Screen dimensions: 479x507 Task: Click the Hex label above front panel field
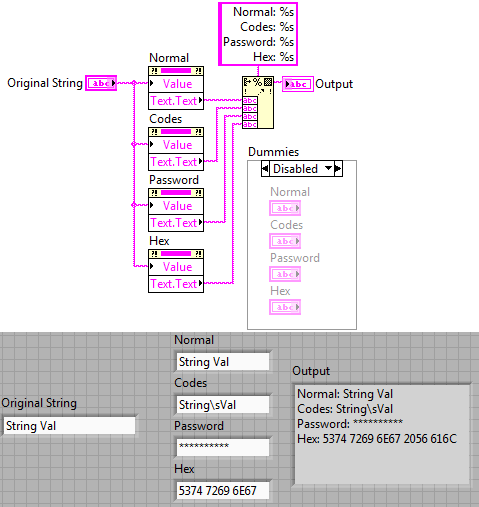click(184, 469)
